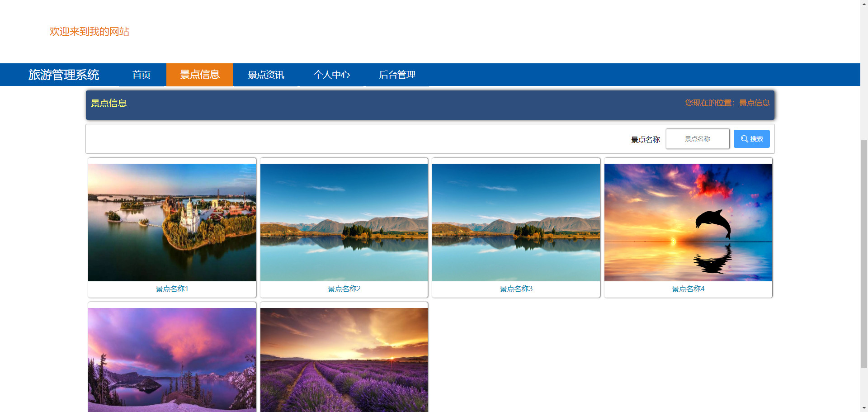
Task: Click the 景点名称 label beside search box
Action: click(645, 139)
